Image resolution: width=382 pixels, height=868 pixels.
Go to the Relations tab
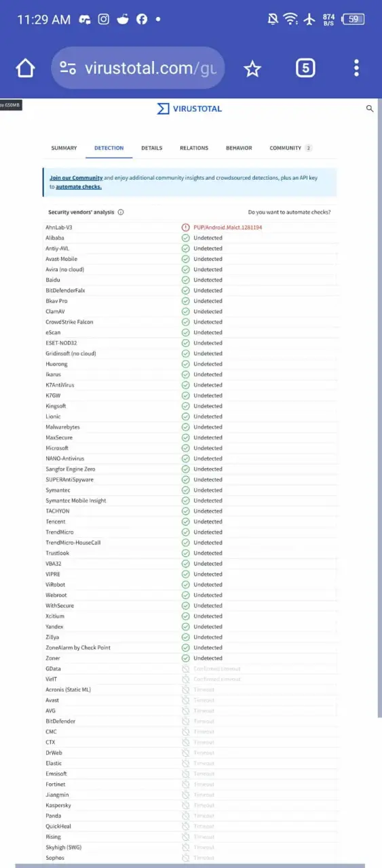pyautogui.click(x=194, y=148)
